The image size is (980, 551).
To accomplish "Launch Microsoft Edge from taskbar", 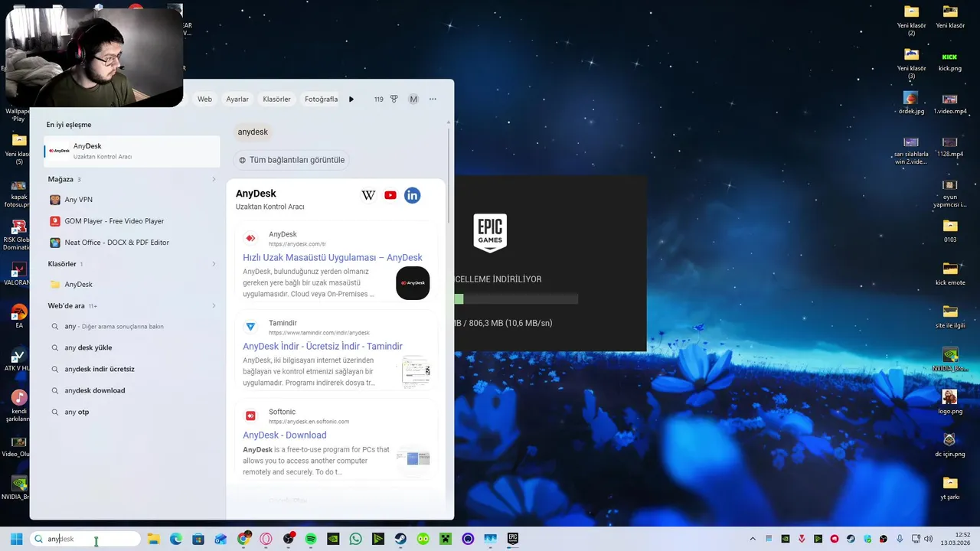I will (176, 539).
